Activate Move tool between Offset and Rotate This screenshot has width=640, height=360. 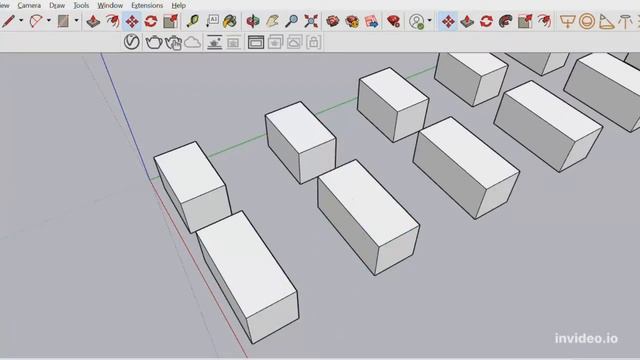[132, 21]
